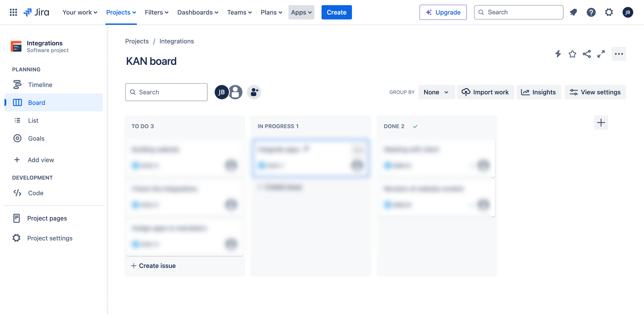Click the add people icon
Viewport: 644px width, 314px height.
tap(254, 92)
